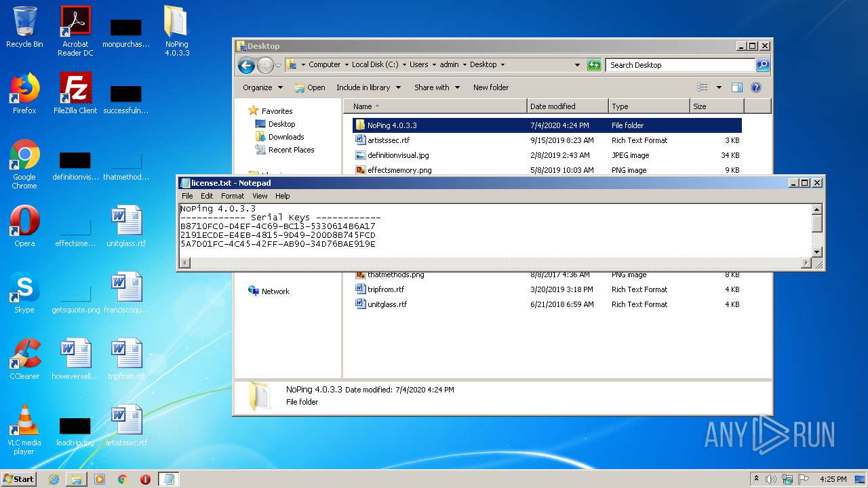Select Desktop under Favorites
The width and height of the screenshot is (868, 488).
tap(275, 124)
